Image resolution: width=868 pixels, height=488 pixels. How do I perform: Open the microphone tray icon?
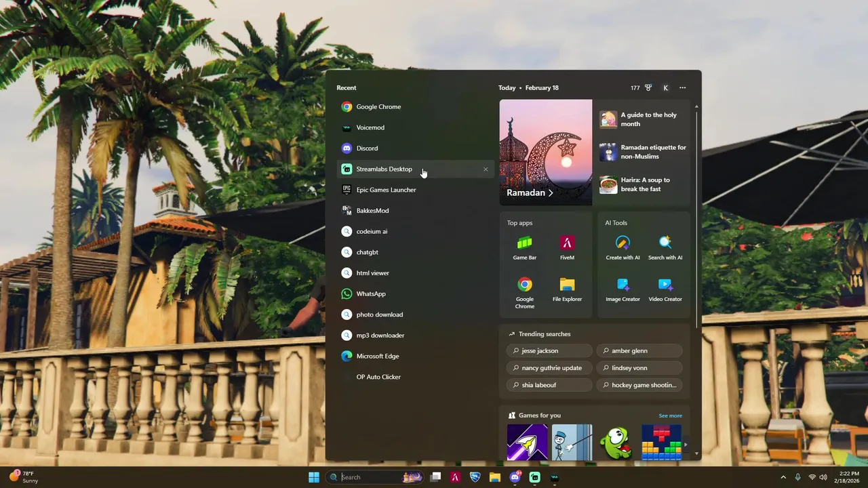797,477
